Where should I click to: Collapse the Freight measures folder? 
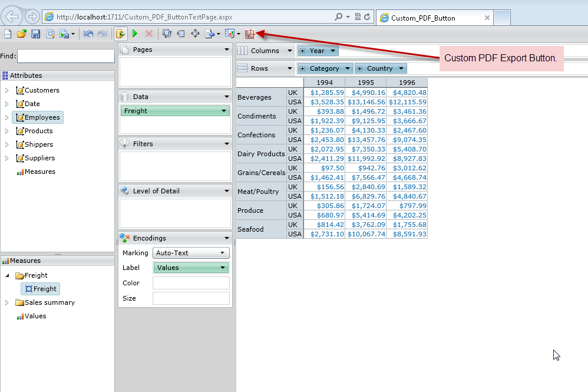pos(7,275)
